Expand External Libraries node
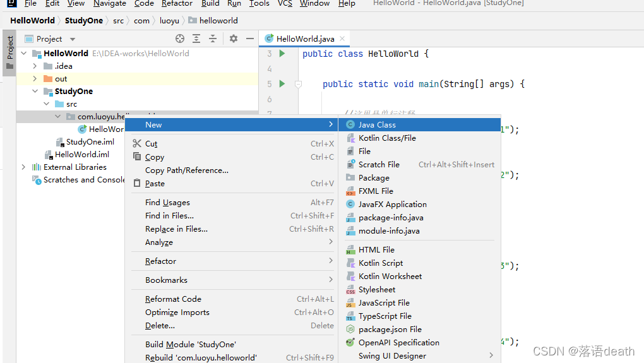The width and height of the screenshot is (644, 363). [24, 167]
